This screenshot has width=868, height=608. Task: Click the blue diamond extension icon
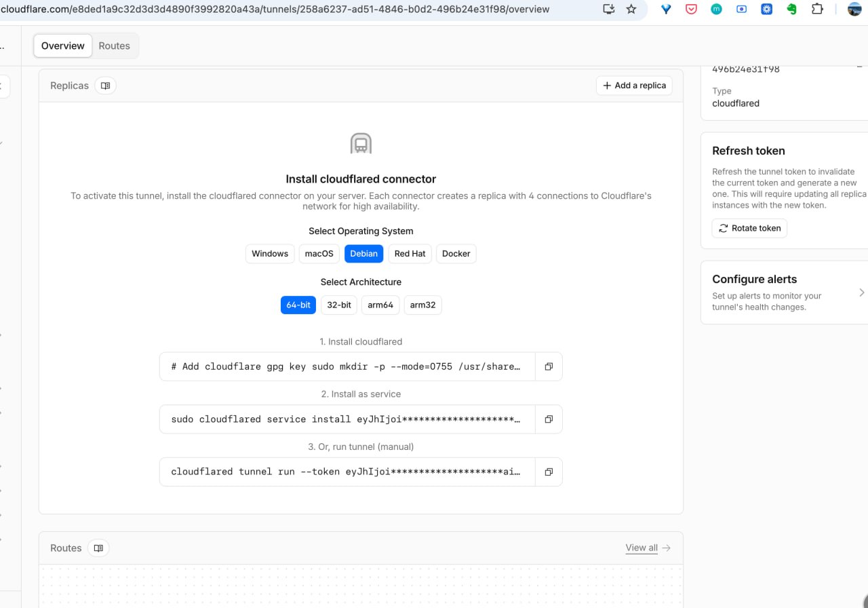(x=667, y=9)
